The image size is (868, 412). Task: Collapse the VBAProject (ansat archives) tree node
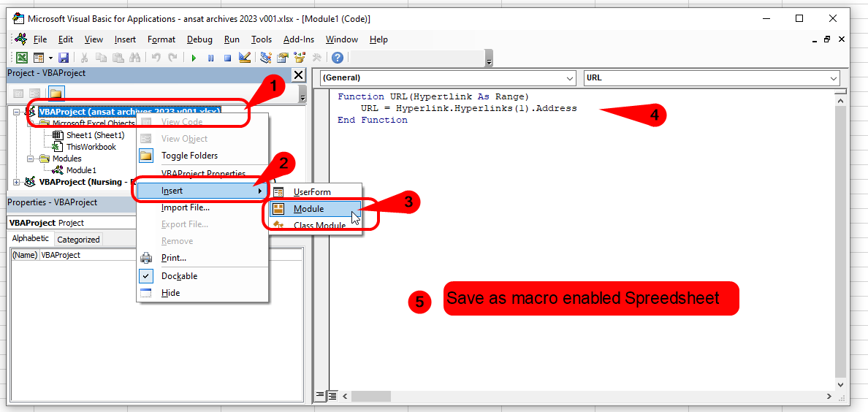(x=17, y=111)
